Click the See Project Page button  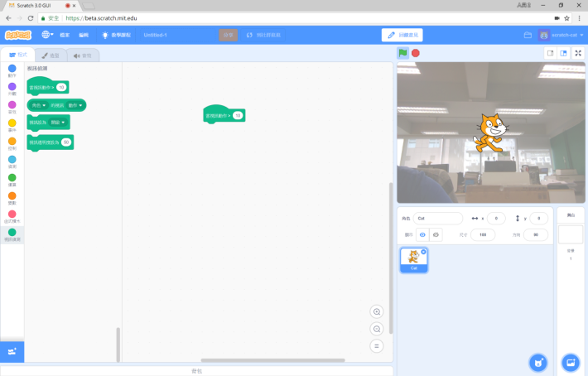pyautogui.click(x=263, y=35)
